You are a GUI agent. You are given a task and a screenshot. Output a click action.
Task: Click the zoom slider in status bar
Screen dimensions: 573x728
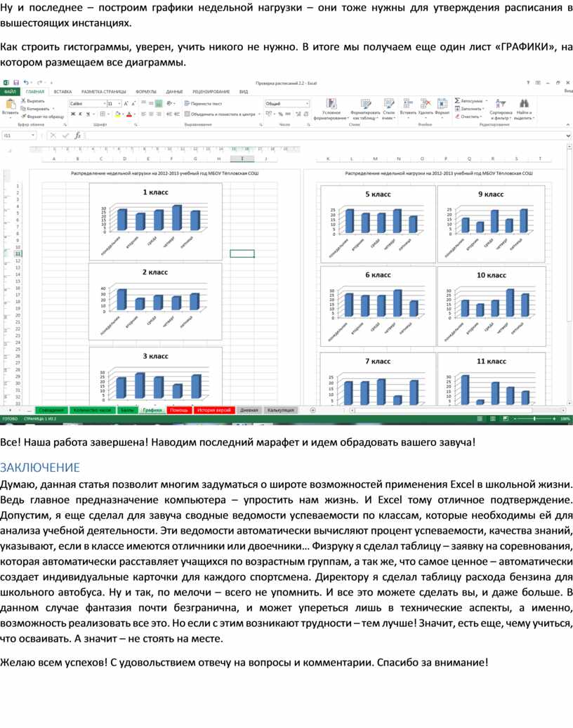tap(534, 418)
